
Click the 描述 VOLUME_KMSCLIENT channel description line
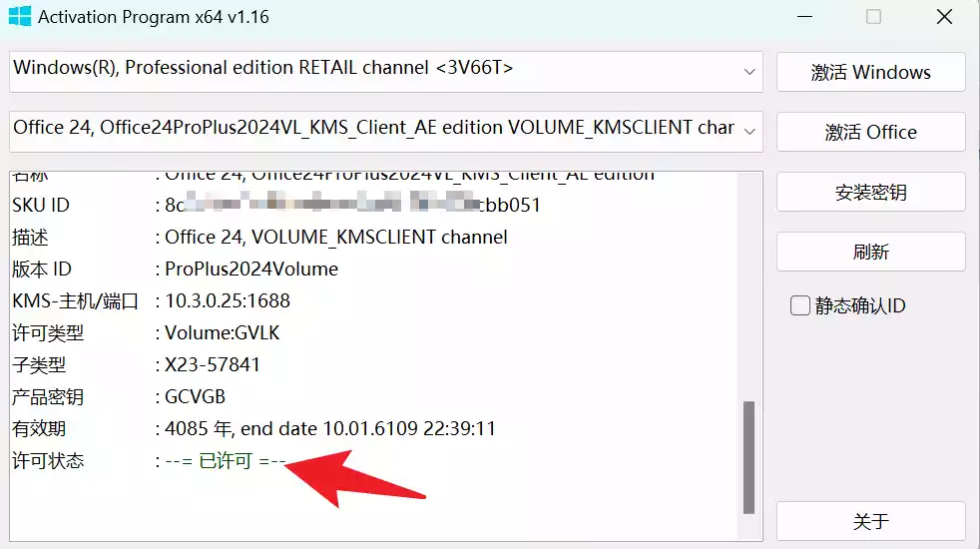[335, 238]
